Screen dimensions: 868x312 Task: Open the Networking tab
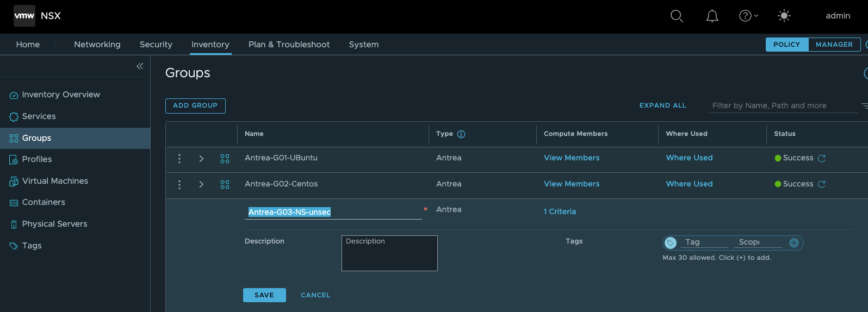tap(97, 45)
